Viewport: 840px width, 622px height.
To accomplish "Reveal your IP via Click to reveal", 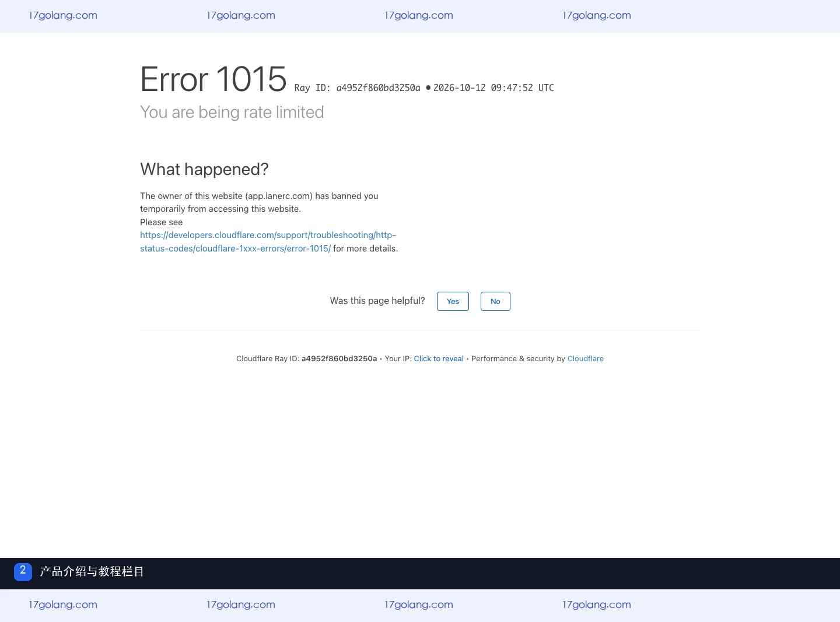I will click(x=439, y=359).
